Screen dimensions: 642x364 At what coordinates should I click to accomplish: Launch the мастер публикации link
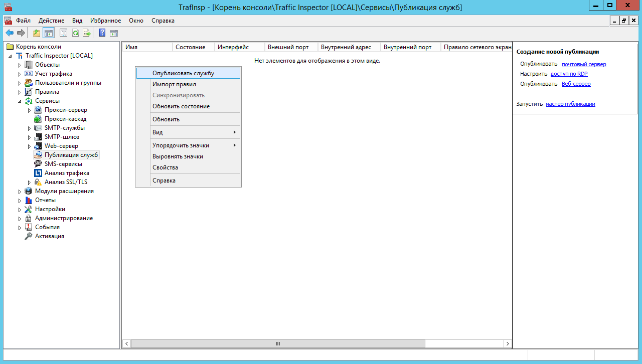coord(570,104)
